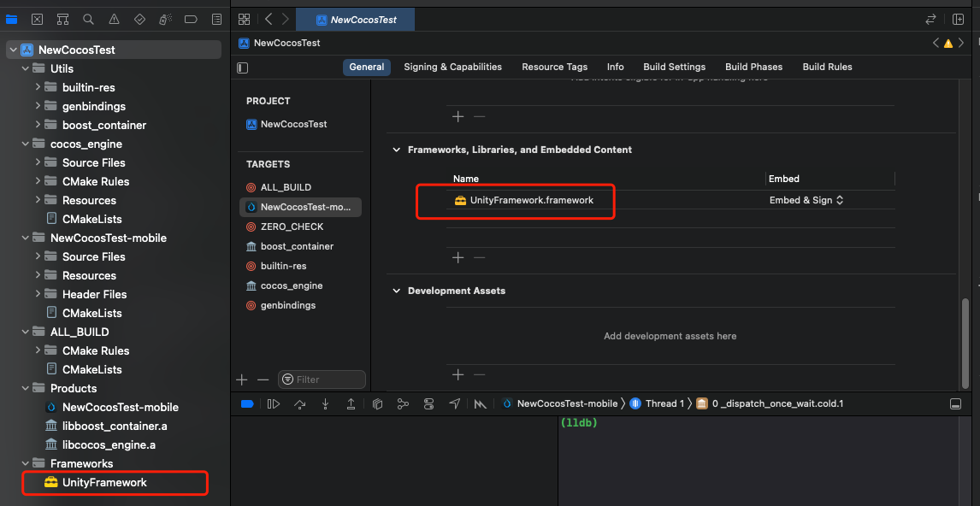This screenshot has width=980, height=506.
Task: Click the yellow warning icon in jump bar
Action: click(x=948, y=43)
